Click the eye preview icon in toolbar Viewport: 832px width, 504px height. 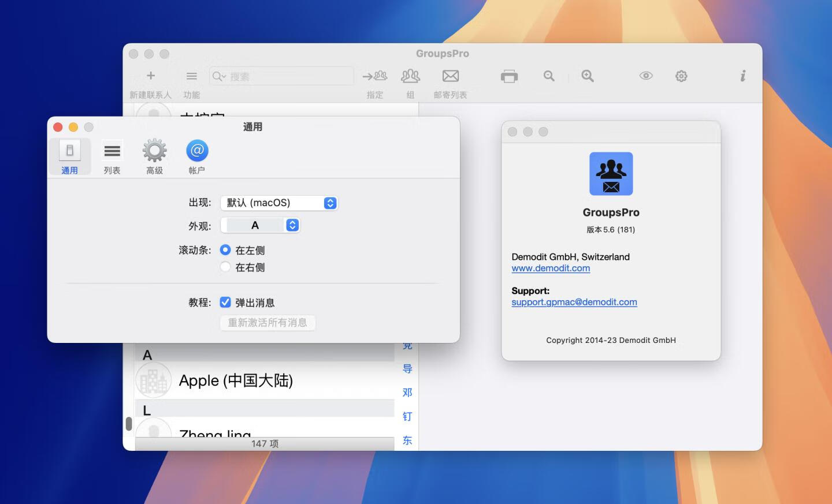(646, 76)
